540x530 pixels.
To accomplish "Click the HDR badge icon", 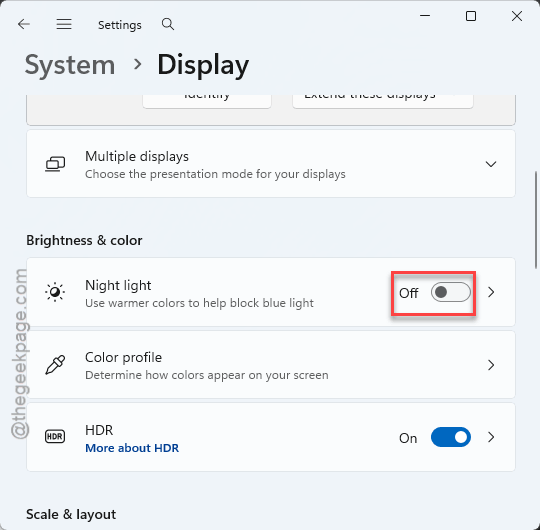I will tap(55, 437).
